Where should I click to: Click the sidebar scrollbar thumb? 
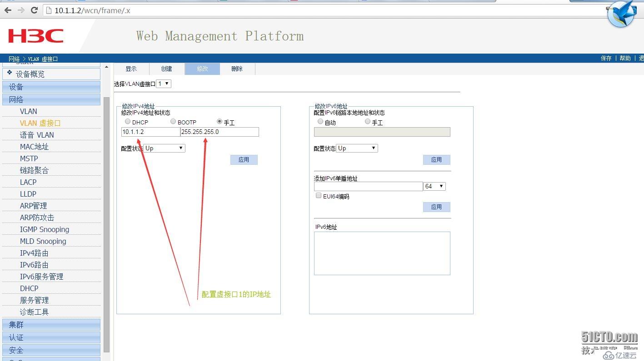coord(107,225)
